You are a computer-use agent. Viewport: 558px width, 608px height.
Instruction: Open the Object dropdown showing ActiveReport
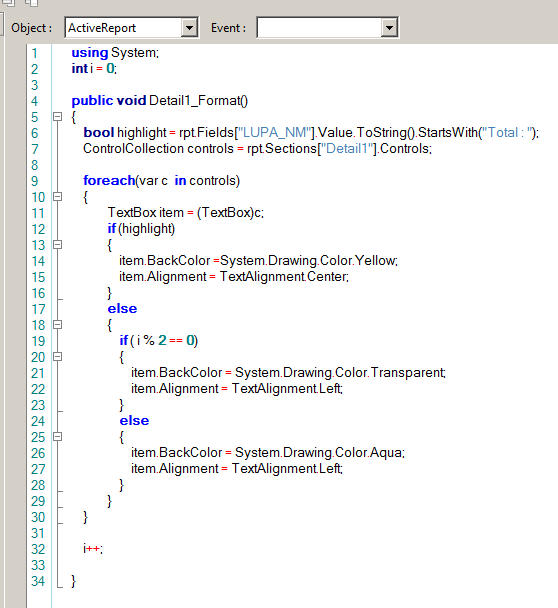[131, 28]
